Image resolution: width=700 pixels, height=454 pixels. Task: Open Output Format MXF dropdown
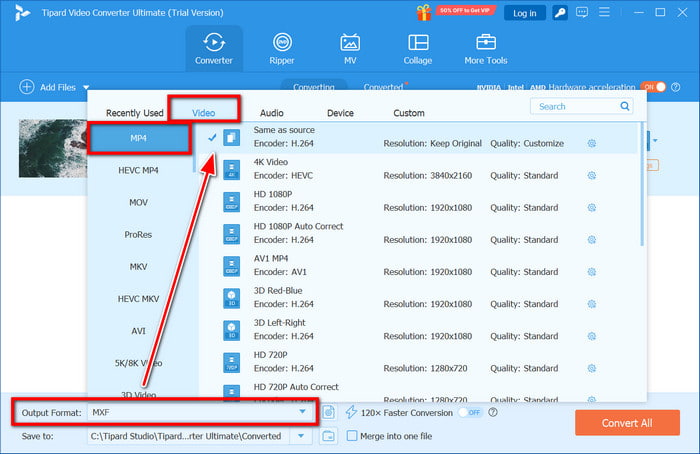(x=201, y=412)
